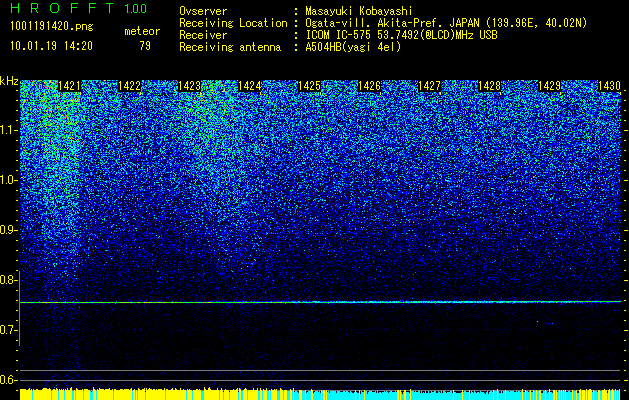This screenshot has width=629, height=400.
Task: Click the 1425 time marker label
Action: [x=309, y=86]
